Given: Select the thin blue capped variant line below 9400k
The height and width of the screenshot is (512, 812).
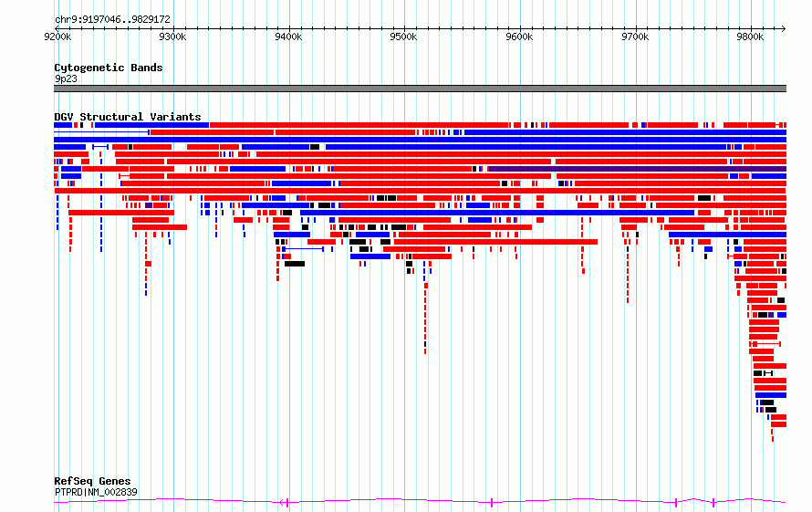Looking at the screenshot, I should coord(303,249).
